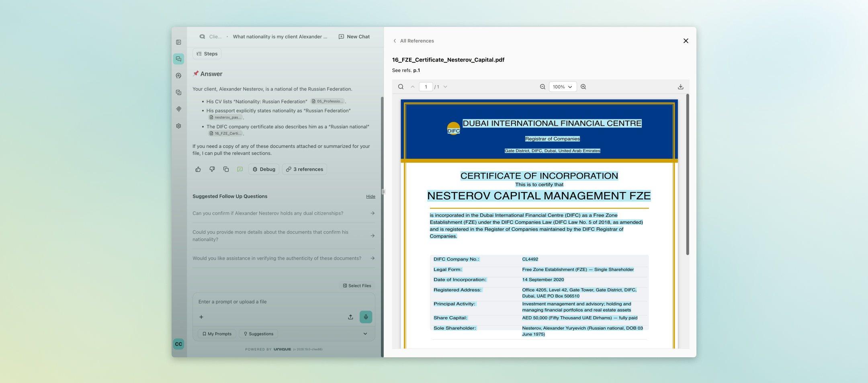
Task: Open the chat conversations sidebar icon
Action: (x=178, y=59)
